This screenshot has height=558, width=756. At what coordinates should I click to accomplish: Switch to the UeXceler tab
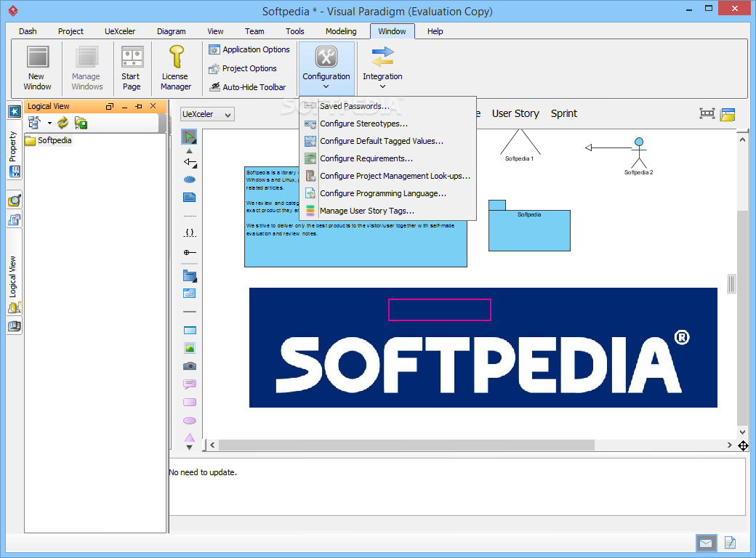tap(120, 31)
